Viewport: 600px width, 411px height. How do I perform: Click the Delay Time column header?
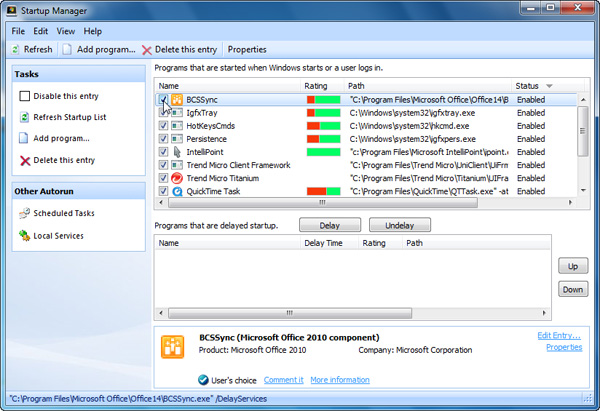point(329,243)
